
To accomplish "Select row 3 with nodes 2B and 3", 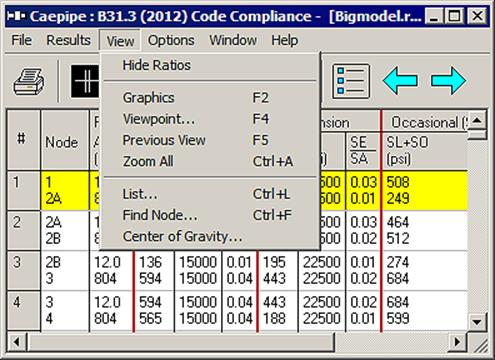I will (237, 270).
